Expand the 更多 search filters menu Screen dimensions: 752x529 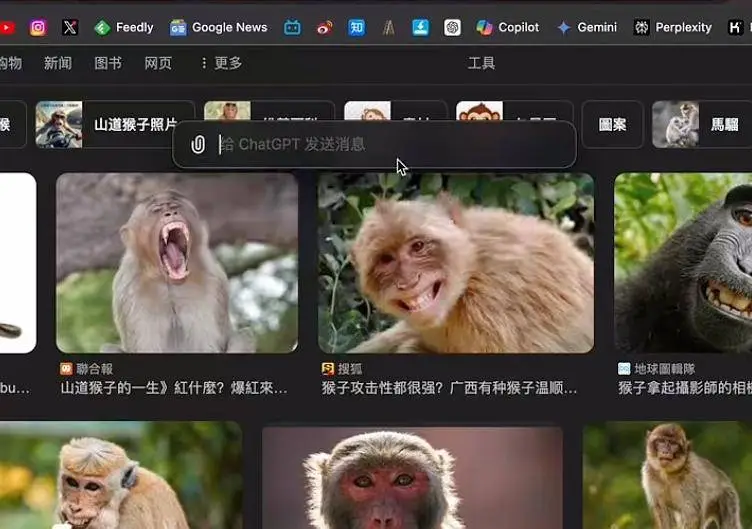(221, 63)
